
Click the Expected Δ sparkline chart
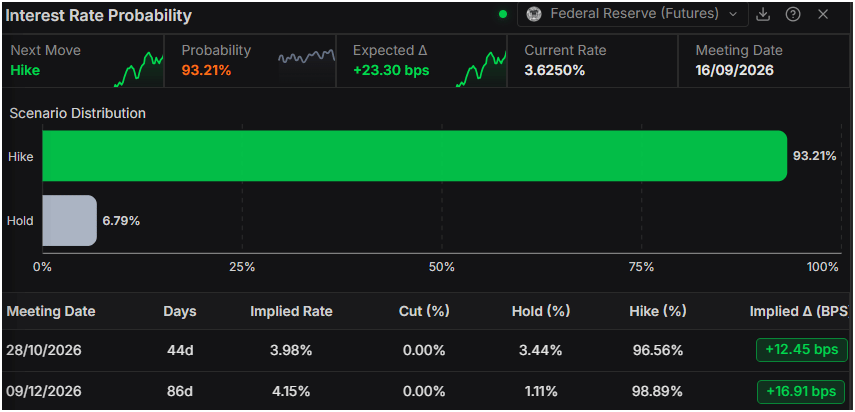[481, 70]
